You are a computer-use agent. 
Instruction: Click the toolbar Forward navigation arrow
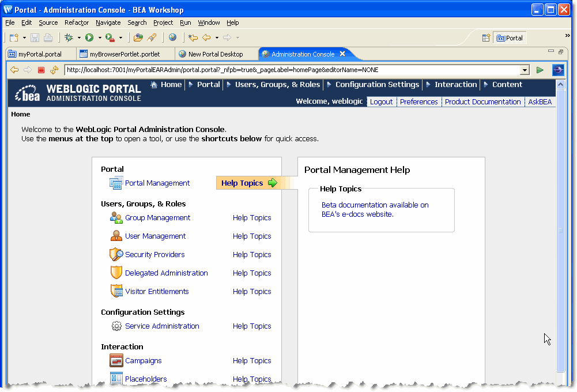[227, 37]
